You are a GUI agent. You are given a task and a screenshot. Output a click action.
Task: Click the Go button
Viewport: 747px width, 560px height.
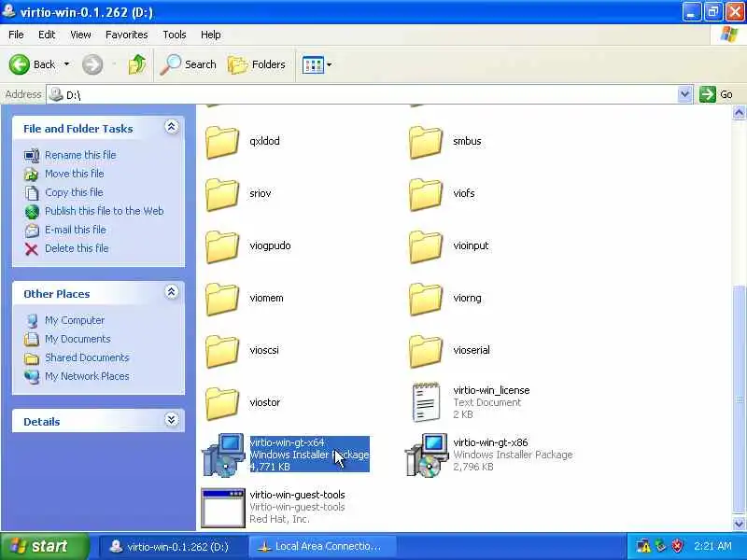pos(716,94)
